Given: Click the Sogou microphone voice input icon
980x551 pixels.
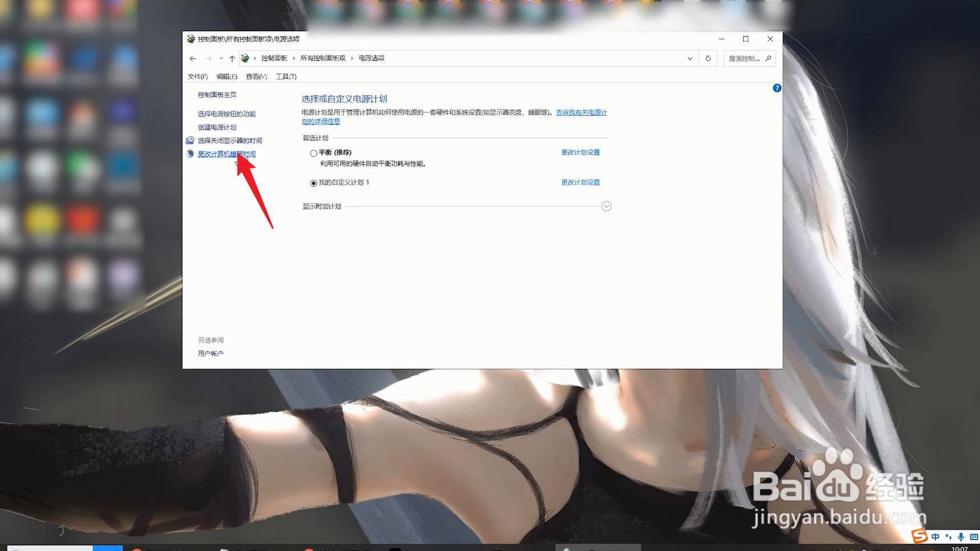Looking at the screenshot, I should coord(961,537).
